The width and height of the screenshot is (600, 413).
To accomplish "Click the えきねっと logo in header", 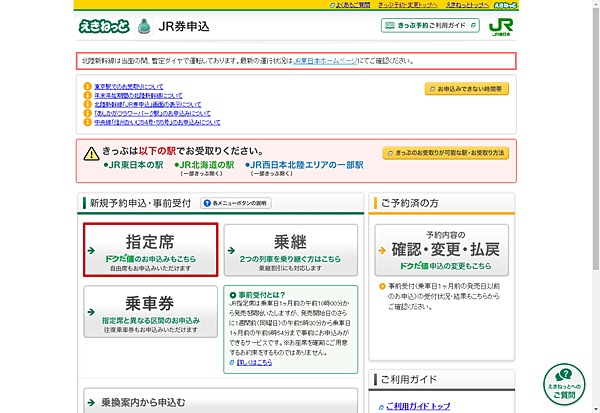I will (x=104, y=26).
